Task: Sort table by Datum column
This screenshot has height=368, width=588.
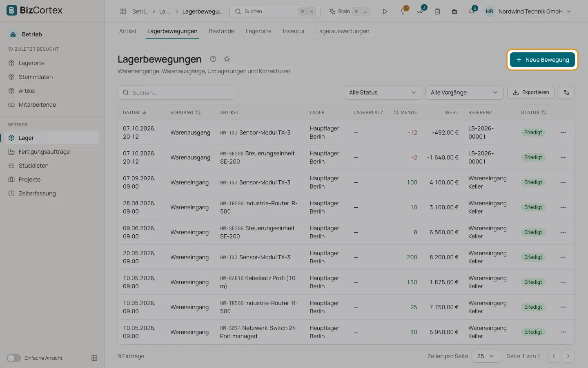Action: coord(134,112)
